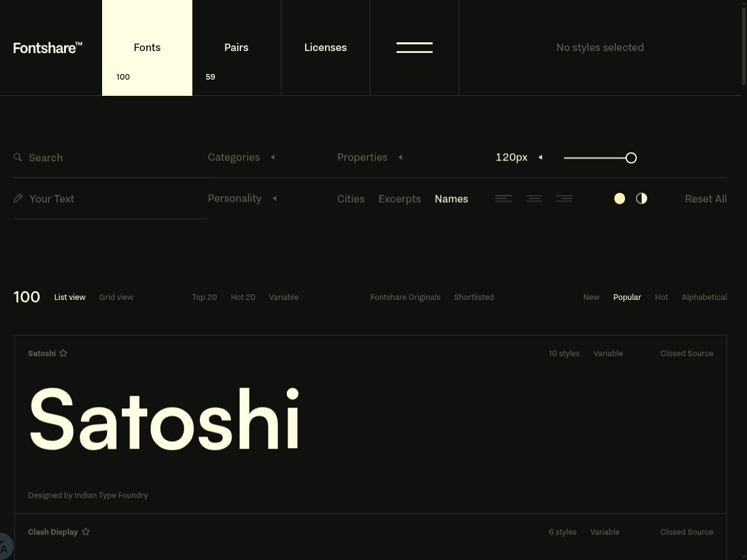
Task: Filter by Fontshare Originals
Action: click(405, 297)
